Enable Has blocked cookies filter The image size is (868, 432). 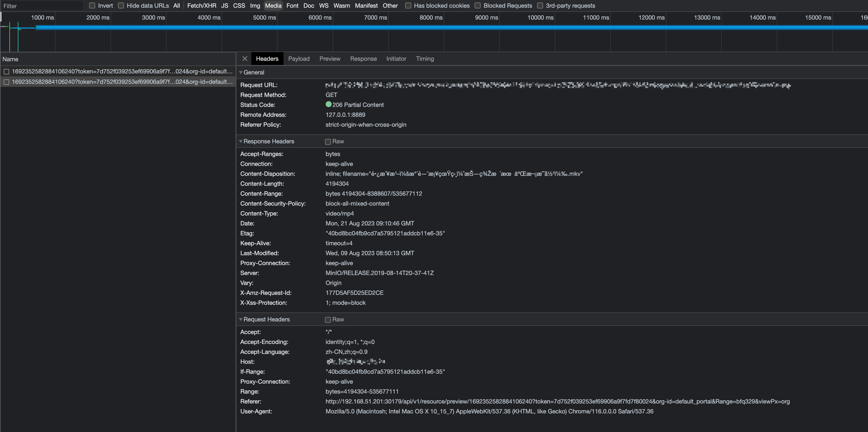tap(408, 6)
